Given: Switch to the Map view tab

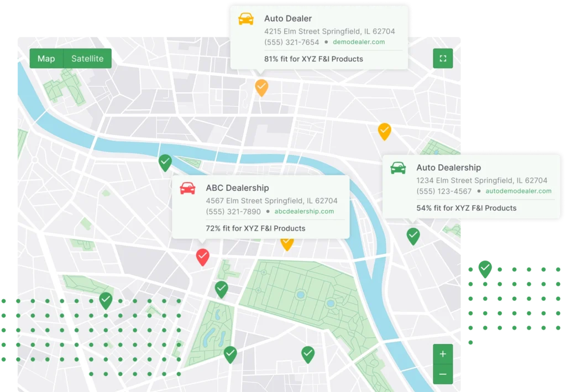Looking at the screenshot, I should [46, 59].
